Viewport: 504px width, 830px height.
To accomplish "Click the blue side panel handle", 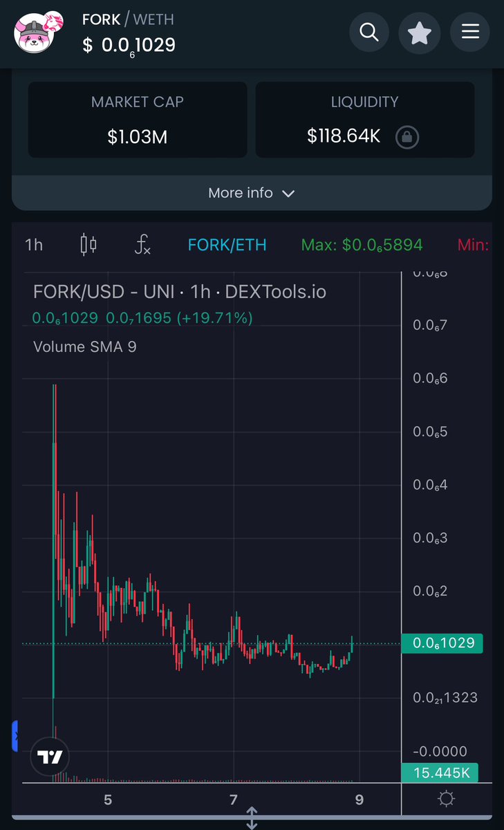I will point(15,735).
